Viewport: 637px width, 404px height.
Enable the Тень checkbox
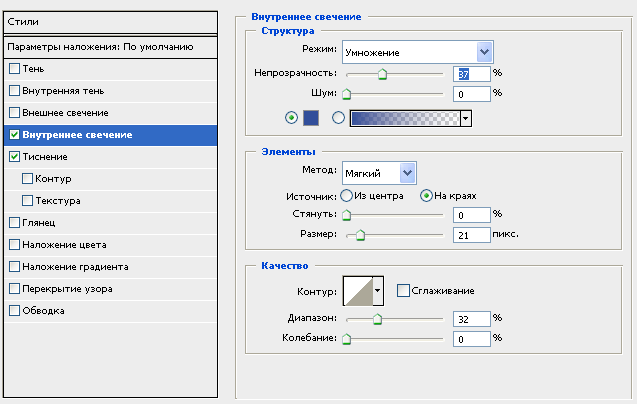pyautogui.click(x=14, y=69)
